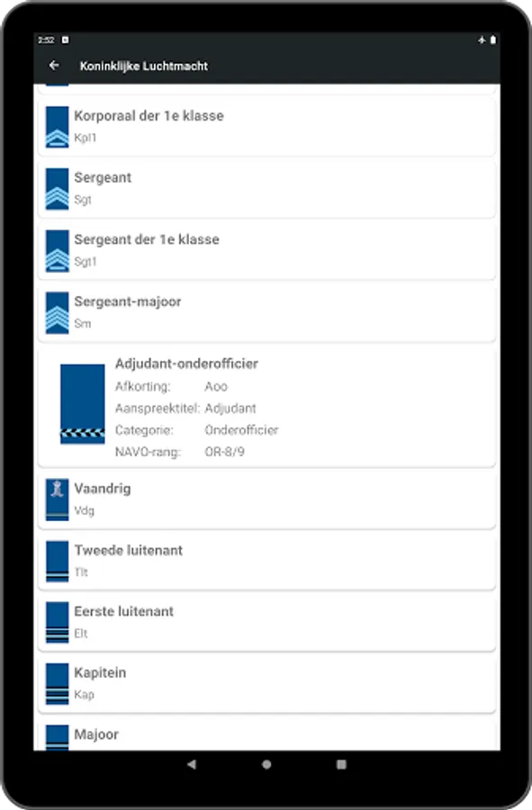
Task: Expand the Eerste luitenant rank card
Action: pos(267,623)
